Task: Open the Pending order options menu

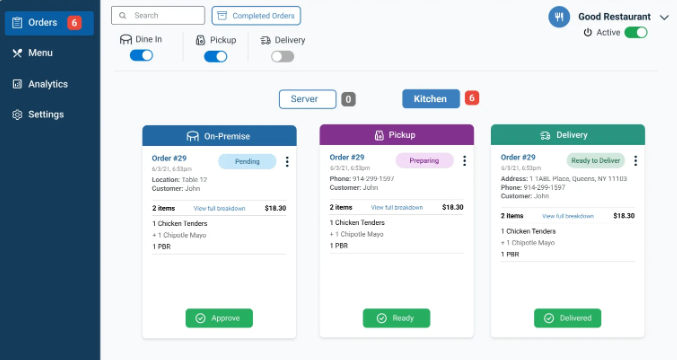Action: pyautogui.click(x=287, y=162)
